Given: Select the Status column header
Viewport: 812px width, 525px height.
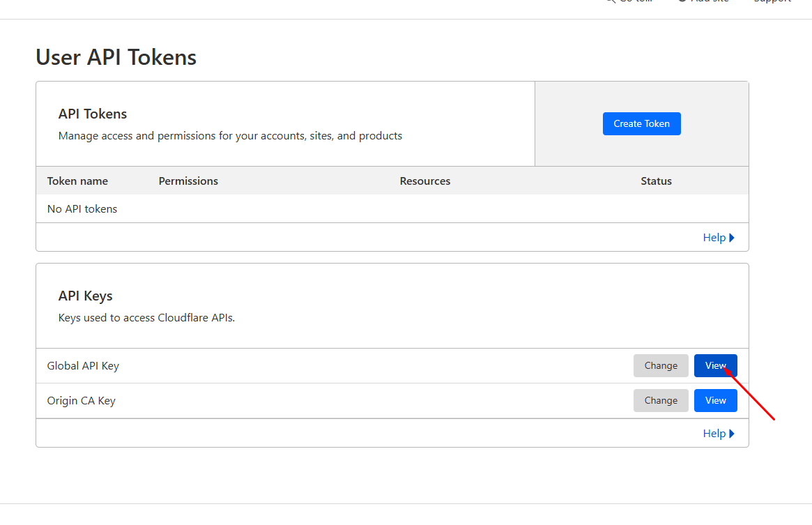Looking at the screenshot, I should pos(656,181).
